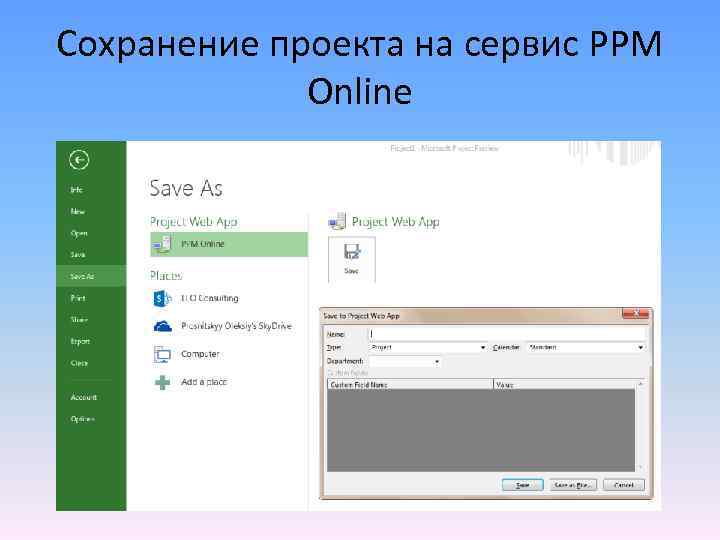
Task: Select the Save As menu entry
Action: coord(91,276)
